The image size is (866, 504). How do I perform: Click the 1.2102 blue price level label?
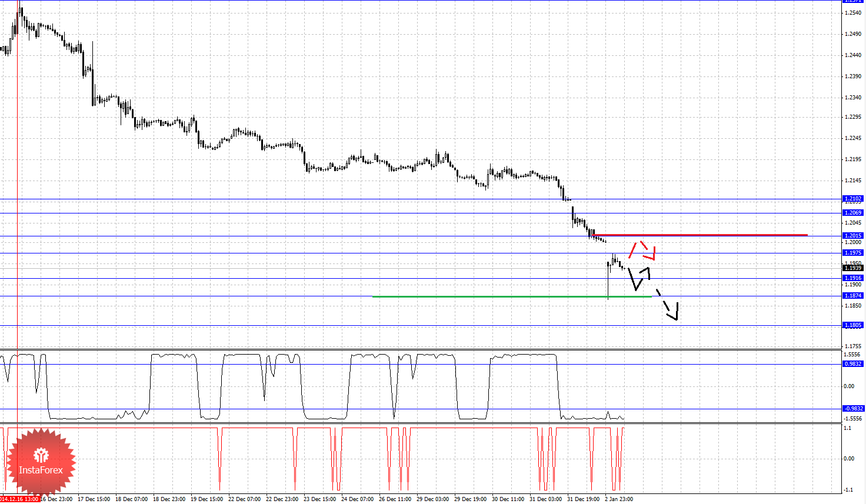(x=853, y=199)
